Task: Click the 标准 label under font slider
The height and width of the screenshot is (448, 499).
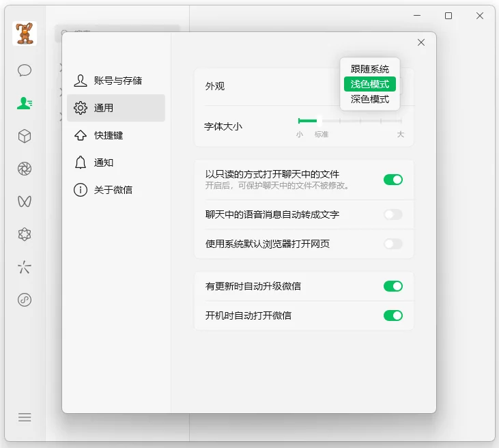Action: [x=322, y=135]
